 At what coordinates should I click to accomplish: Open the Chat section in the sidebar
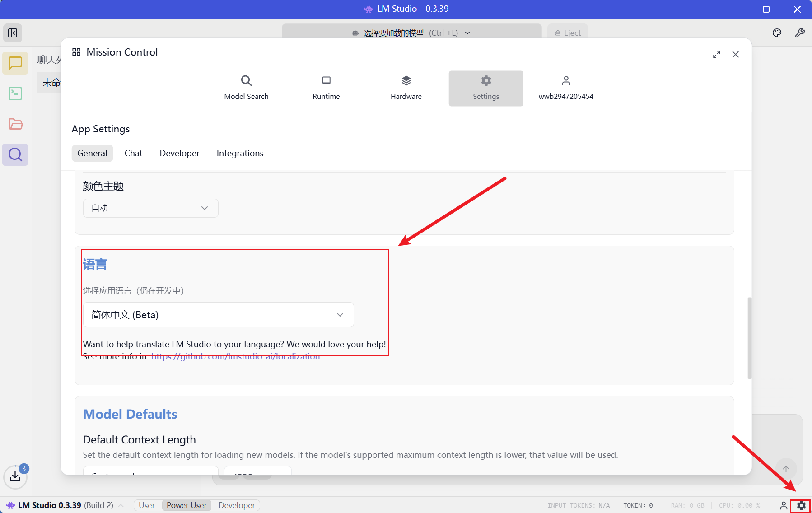(15, 63)
